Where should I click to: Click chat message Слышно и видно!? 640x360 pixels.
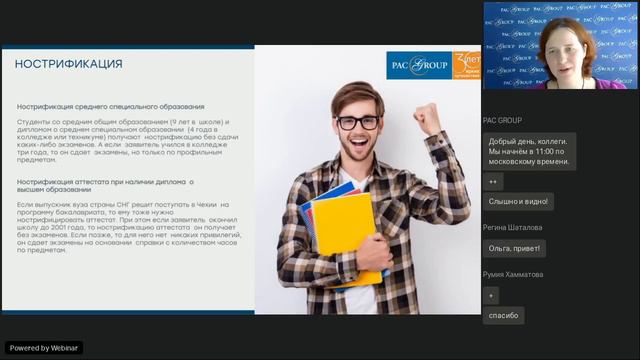518,202
